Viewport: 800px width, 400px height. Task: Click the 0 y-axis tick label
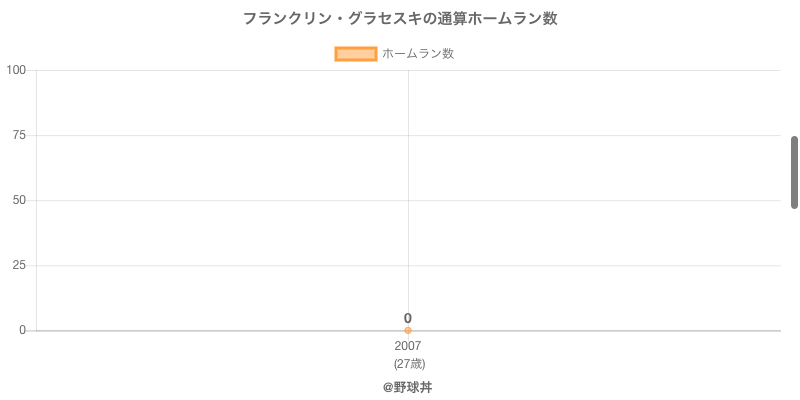pos(22,330)
